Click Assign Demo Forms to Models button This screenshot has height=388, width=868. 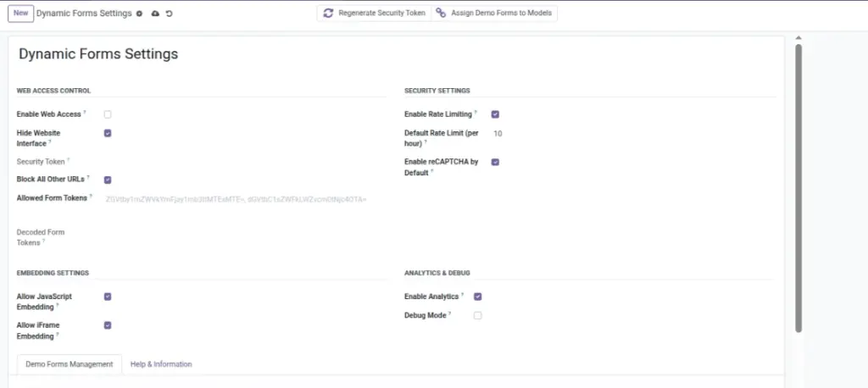494,14
